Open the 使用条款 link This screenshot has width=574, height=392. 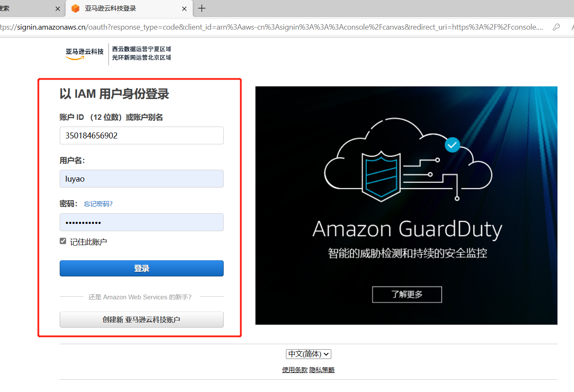[x=295, y=370]
